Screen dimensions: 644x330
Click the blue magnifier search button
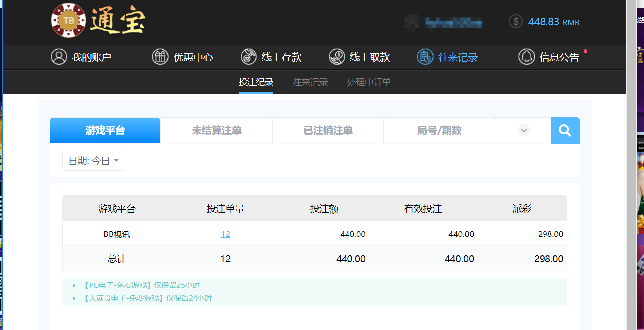(x=565, y=130)
